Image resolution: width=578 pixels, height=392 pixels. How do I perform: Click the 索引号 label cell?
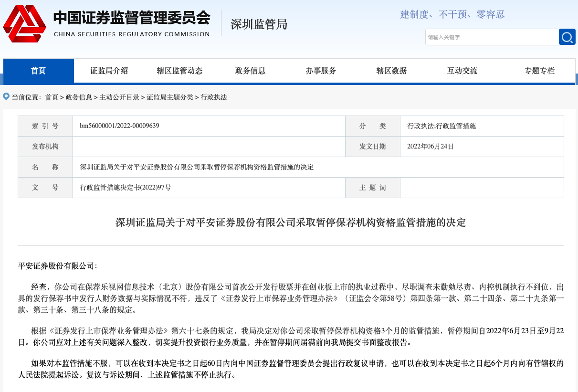coord(45,126)
